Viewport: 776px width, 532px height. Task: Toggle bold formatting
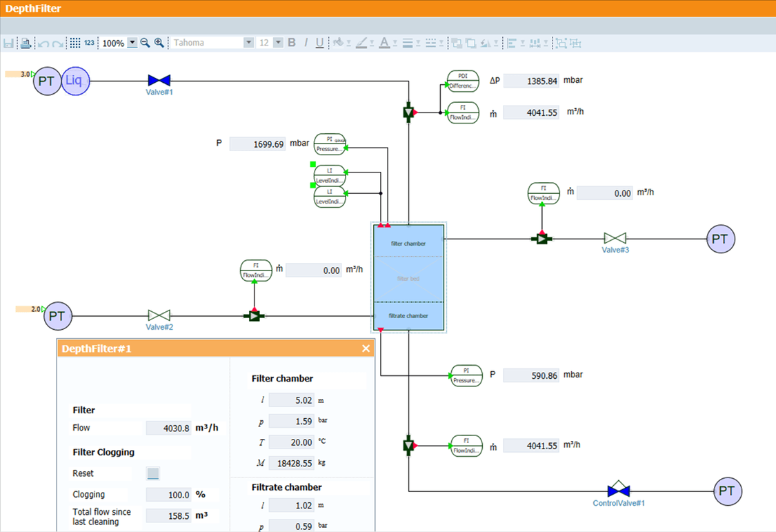tap(292, 43)
